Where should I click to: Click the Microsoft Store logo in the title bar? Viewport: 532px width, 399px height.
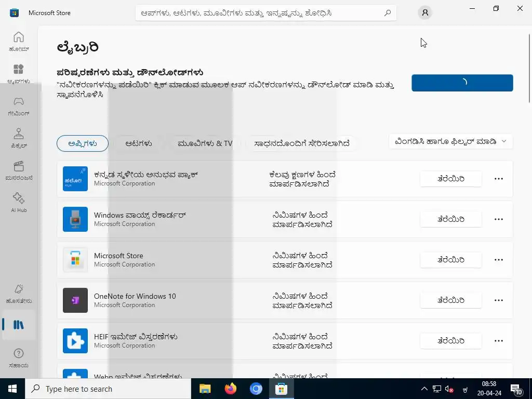click(14, 13)
